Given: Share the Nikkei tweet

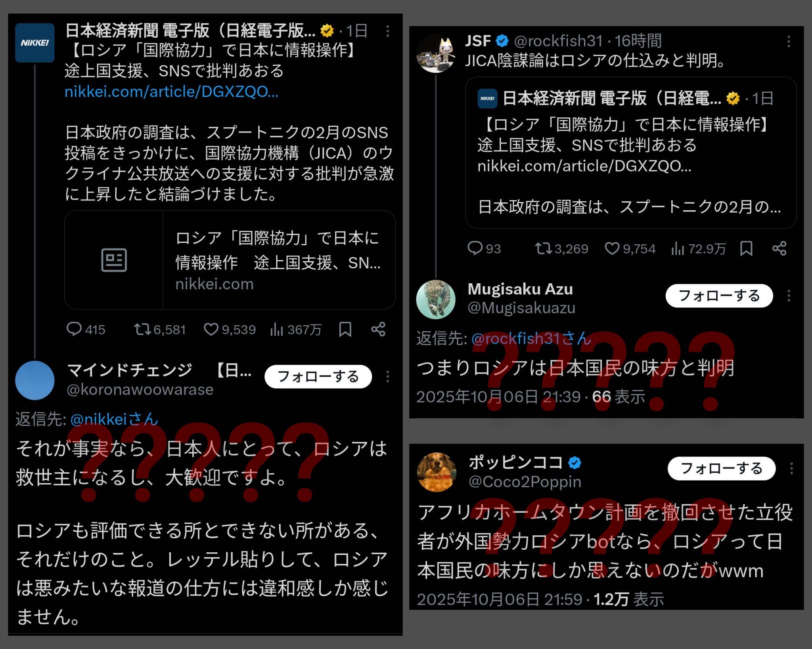Looking at the screenshot, I should pyautogui.click(x=378, y=330).
